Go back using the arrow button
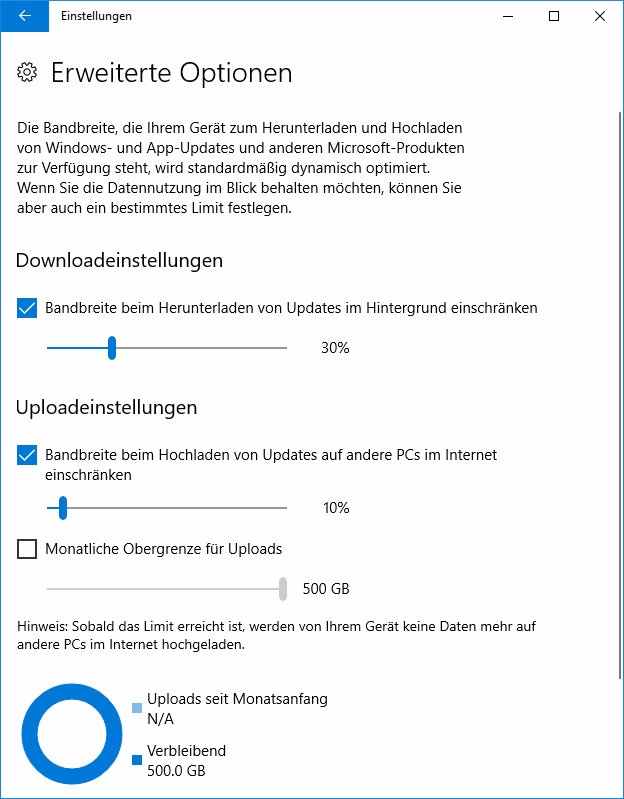Image resolution: width=624 pixels, height=799 pixels. [x=24, y=16]
